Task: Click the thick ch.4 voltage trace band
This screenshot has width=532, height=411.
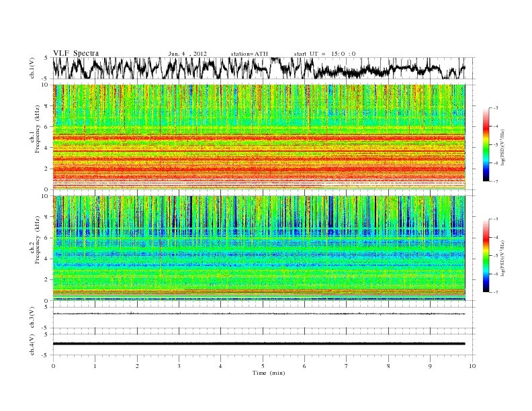Action: point(259,344)
